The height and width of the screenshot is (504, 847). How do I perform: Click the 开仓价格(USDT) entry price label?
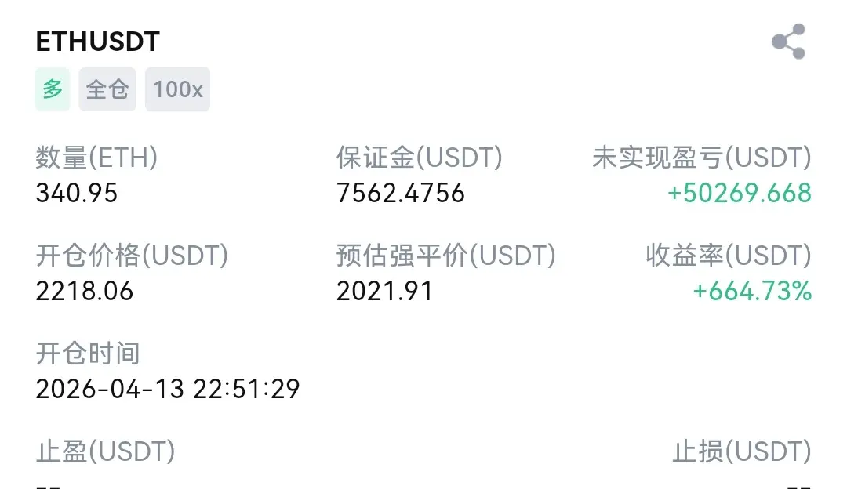tap(132, 256)
